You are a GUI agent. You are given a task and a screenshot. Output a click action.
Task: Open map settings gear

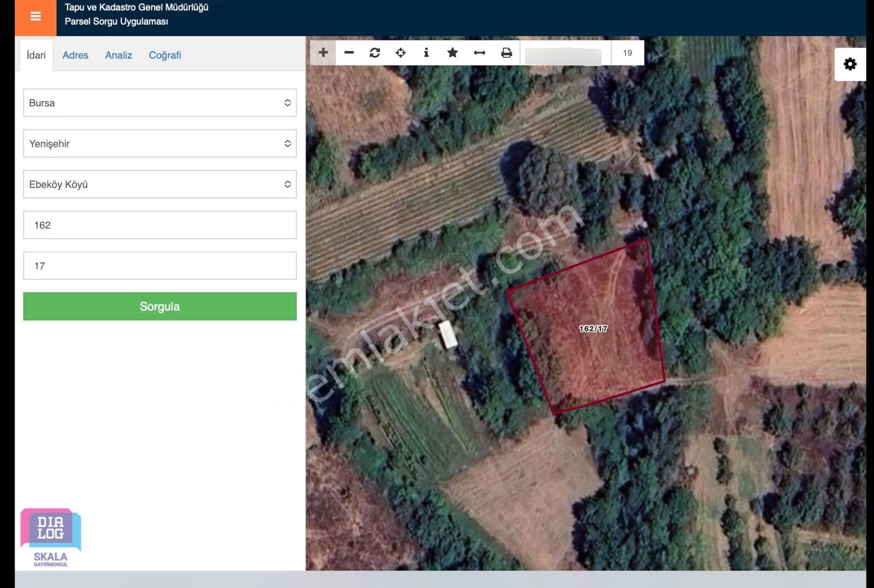click(850, 64)
